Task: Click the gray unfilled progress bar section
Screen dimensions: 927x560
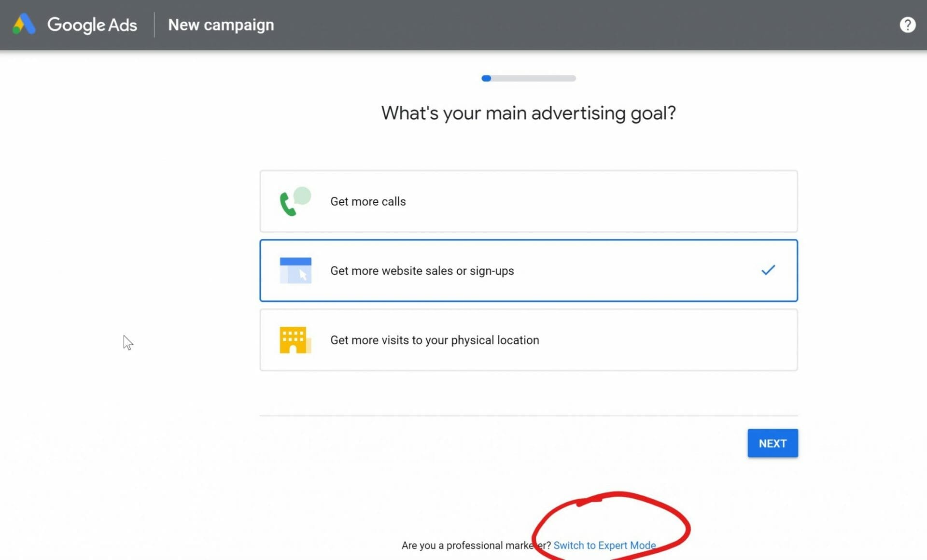Action: pos(534,78)
